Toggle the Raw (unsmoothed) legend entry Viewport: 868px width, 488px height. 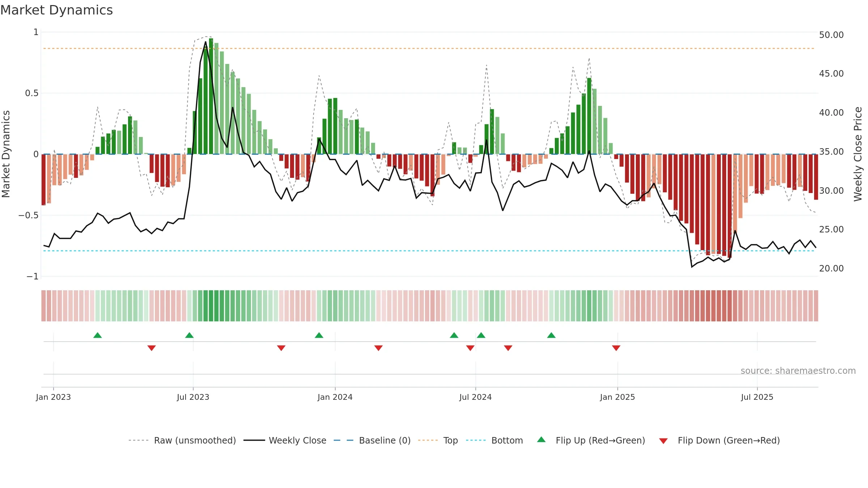click(182, 440)
